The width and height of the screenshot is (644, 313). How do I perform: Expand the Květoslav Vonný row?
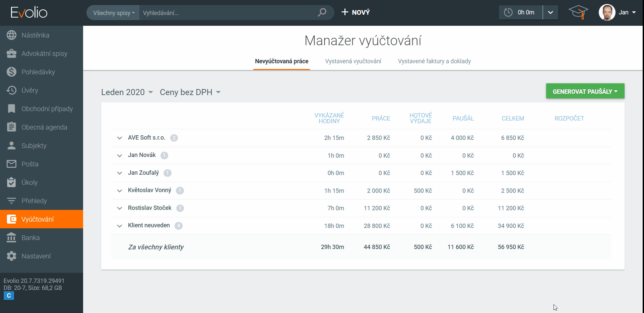tap(120, 191)
